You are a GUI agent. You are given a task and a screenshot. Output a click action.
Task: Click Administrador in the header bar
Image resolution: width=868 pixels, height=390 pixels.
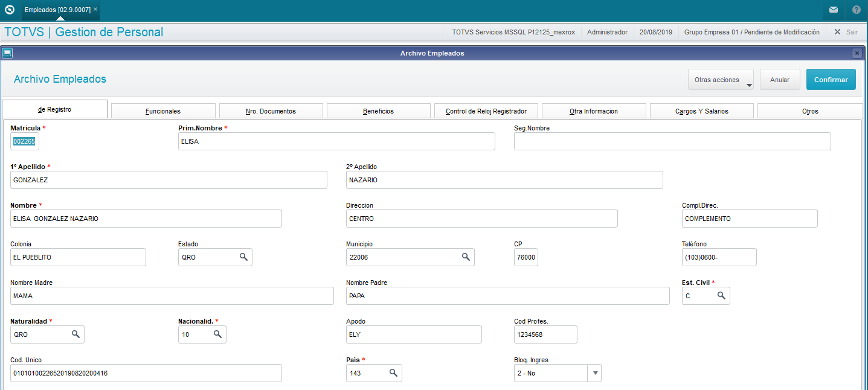coord(607,32)
